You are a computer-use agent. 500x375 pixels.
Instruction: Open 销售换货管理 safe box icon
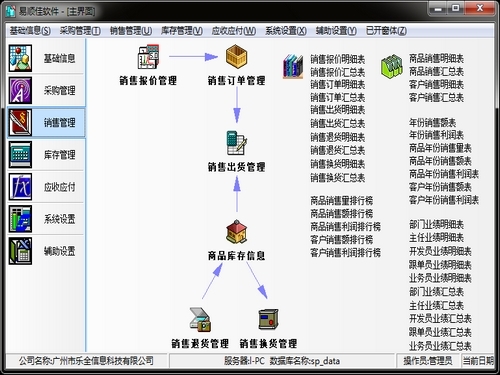point(268,319)
